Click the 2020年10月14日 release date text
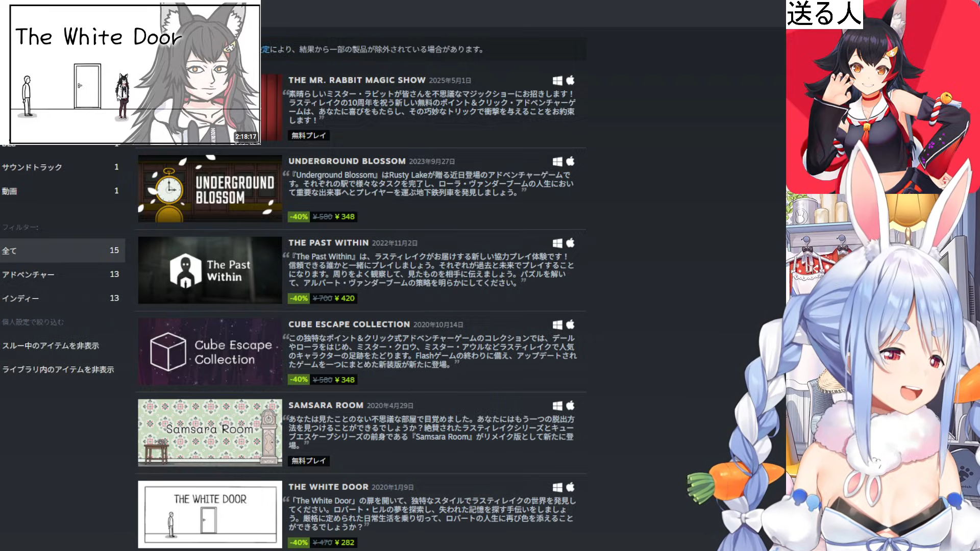Image resolution: width=980 pixels, height=551 pixels. [438, 325]
